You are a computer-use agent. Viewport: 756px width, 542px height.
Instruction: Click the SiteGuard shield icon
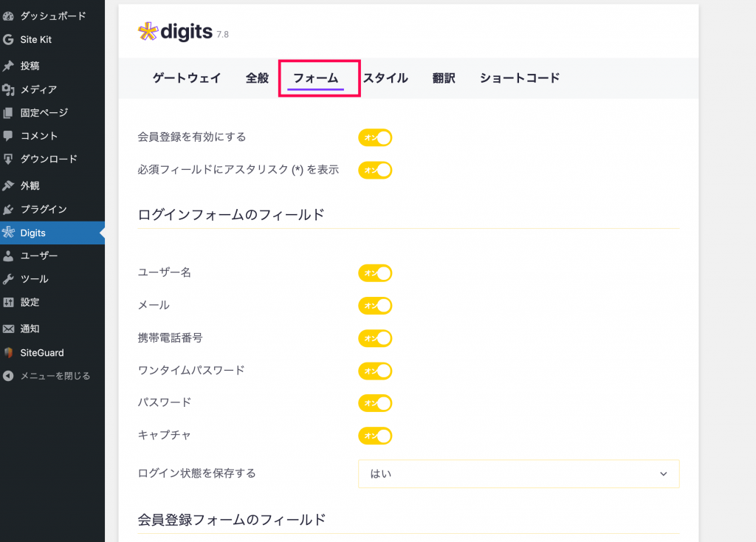click(x=8, y=352)
